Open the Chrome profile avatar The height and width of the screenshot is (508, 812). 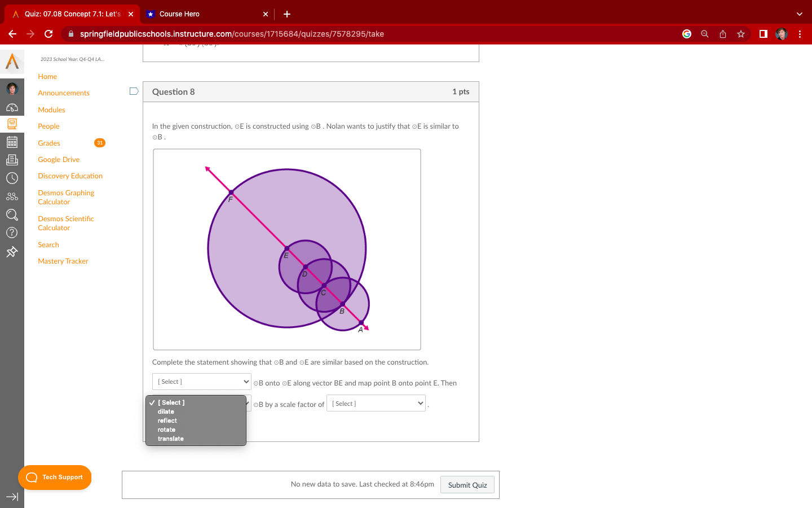click(x=782, y=34)
